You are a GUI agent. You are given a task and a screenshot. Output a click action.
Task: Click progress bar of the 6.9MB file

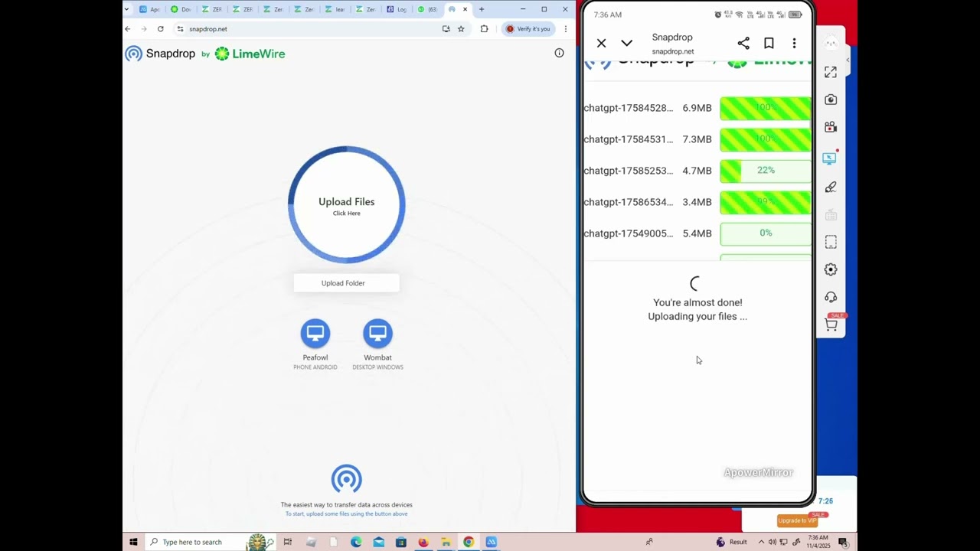[x=766, y=108]
